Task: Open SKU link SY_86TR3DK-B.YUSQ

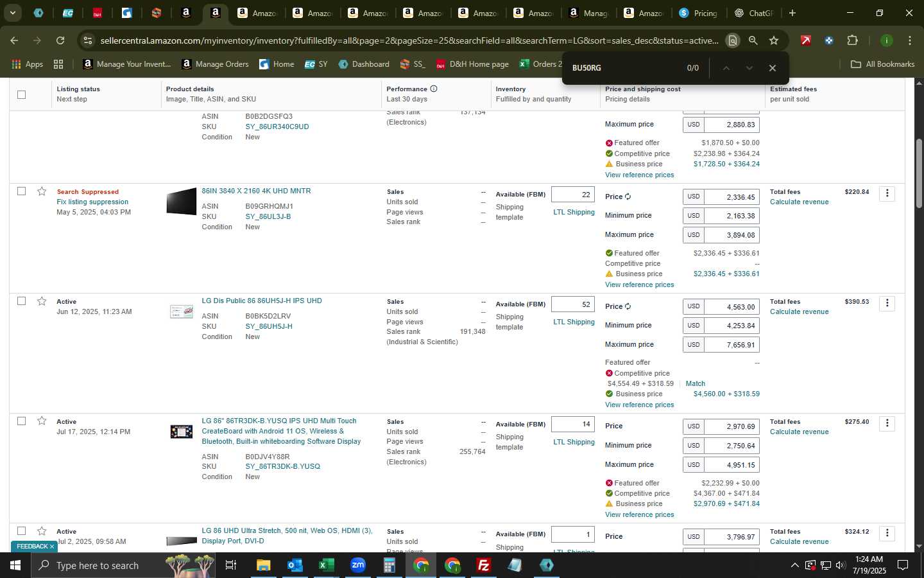Action: click(282, 466)
